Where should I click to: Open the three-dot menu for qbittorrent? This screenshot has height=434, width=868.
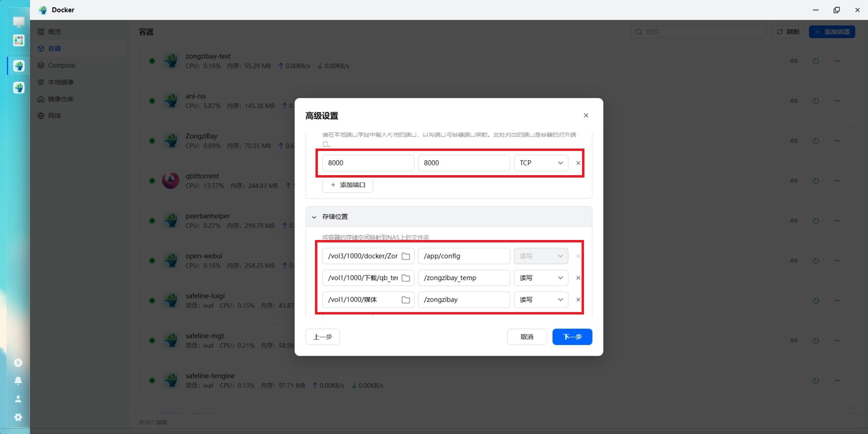coord(838,180)
